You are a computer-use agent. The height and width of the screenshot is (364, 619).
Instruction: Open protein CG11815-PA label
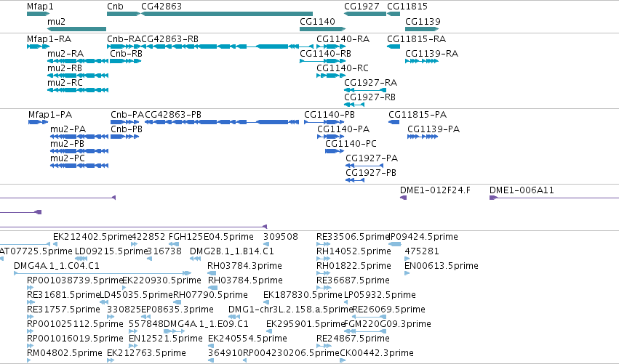(x=418, y=115)
